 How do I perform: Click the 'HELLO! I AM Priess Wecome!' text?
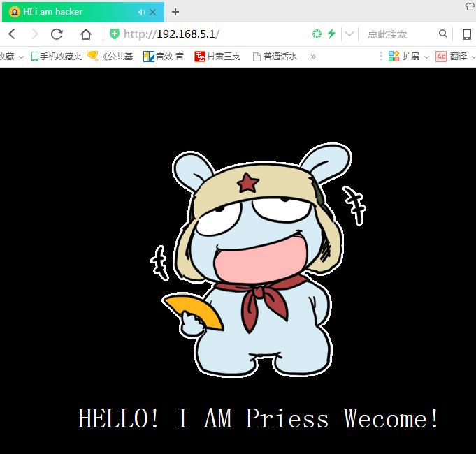coord(258,418)
